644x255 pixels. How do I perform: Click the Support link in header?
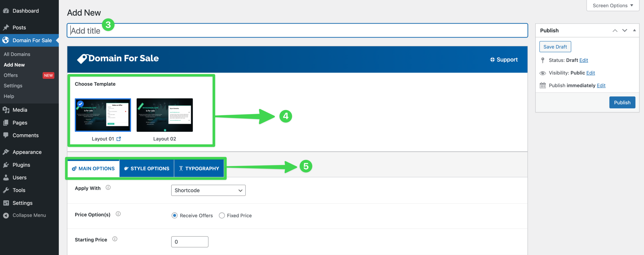pos(504,60)
